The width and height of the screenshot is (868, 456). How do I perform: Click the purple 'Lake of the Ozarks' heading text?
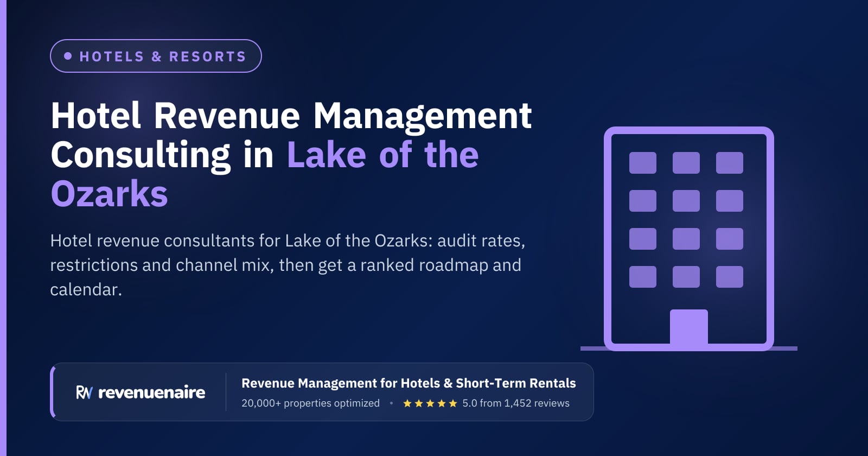pyautogui.click(x=265, y=174)
